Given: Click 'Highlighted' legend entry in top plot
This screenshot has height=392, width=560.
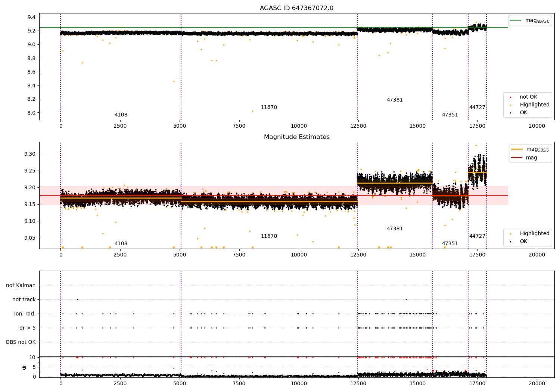Looking at the screenshot, I should 530,105.
